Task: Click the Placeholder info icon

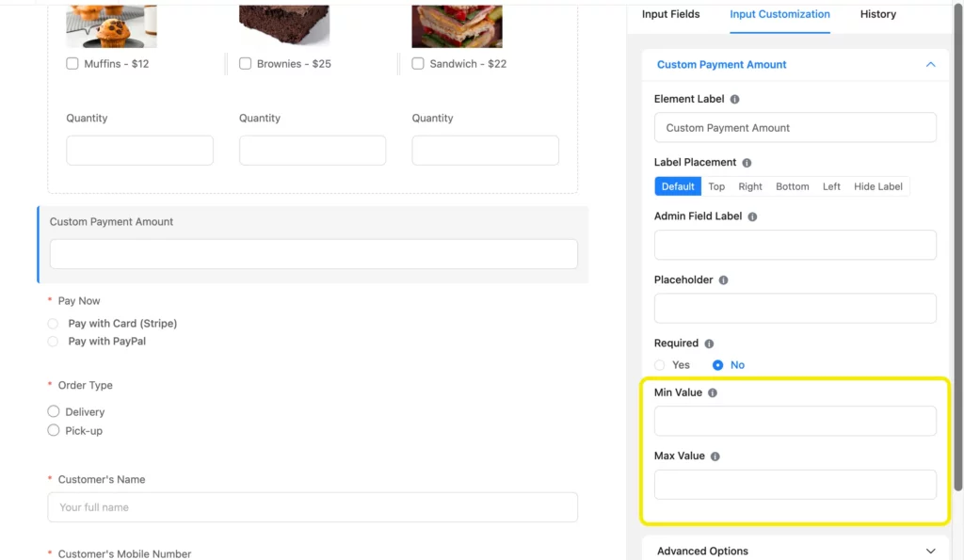Action: coord(724,280)
